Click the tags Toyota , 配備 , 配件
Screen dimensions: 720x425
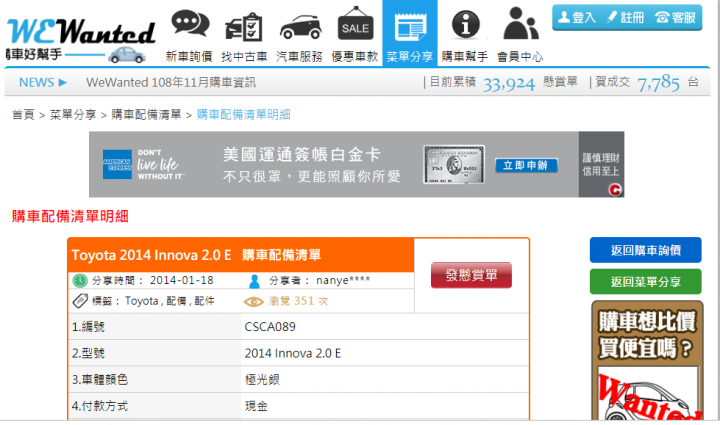click(x=169, y=301)
